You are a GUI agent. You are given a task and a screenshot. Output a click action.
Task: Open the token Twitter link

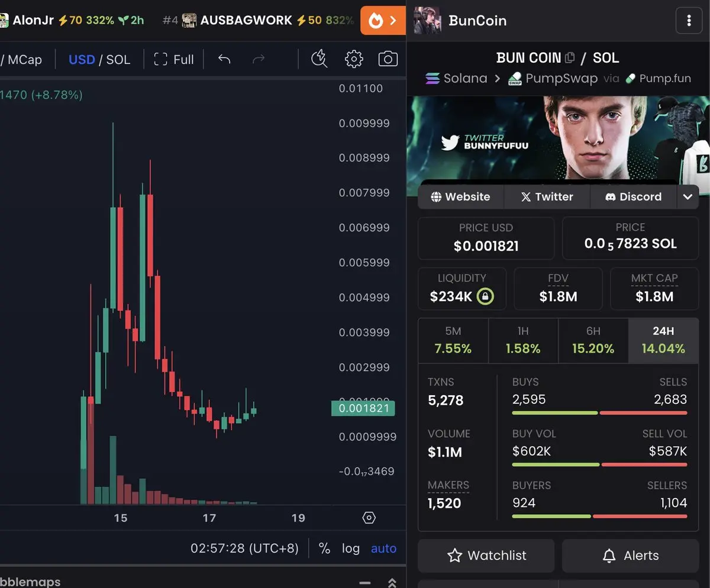[547, 197]
